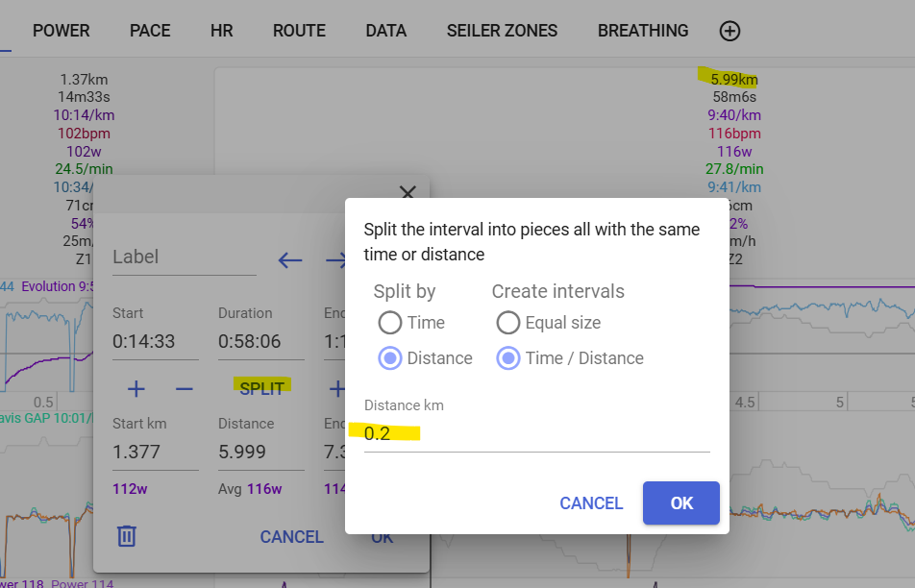Switch to the POWER tab
This screenshot has width=915, height=588.
pyautogui.click(x=62, y=31)
